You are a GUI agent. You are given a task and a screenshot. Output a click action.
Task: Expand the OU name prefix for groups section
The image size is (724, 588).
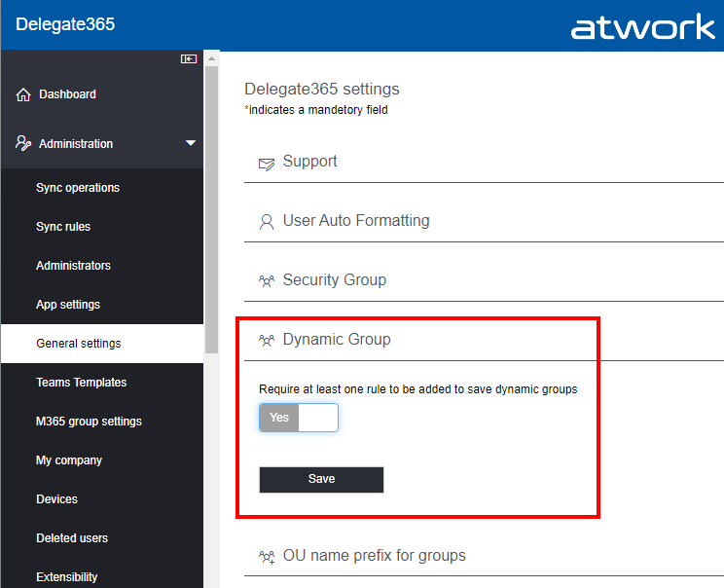(375, 556)
